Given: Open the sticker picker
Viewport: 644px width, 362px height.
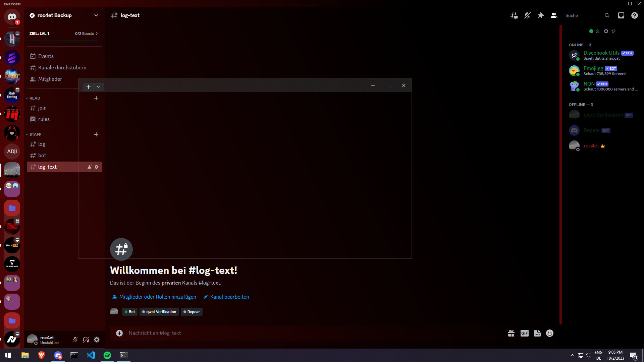Looking at the screenshot, I should 537,333.
